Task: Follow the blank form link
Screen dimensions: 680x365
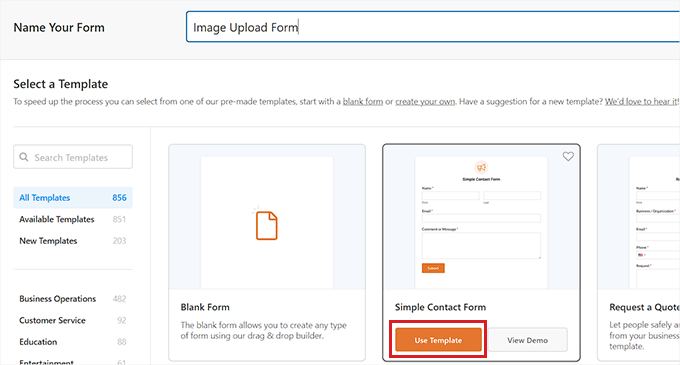Action: point(363,101)
